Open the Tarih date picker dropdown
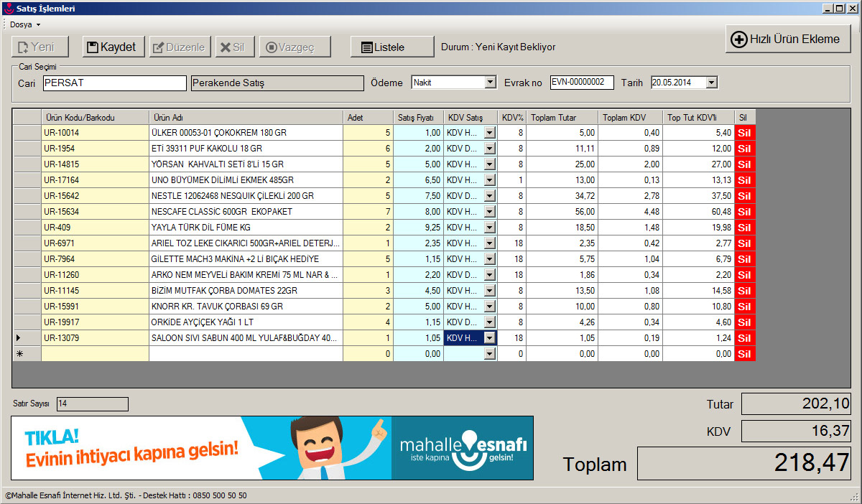 [x=712, y=83]
